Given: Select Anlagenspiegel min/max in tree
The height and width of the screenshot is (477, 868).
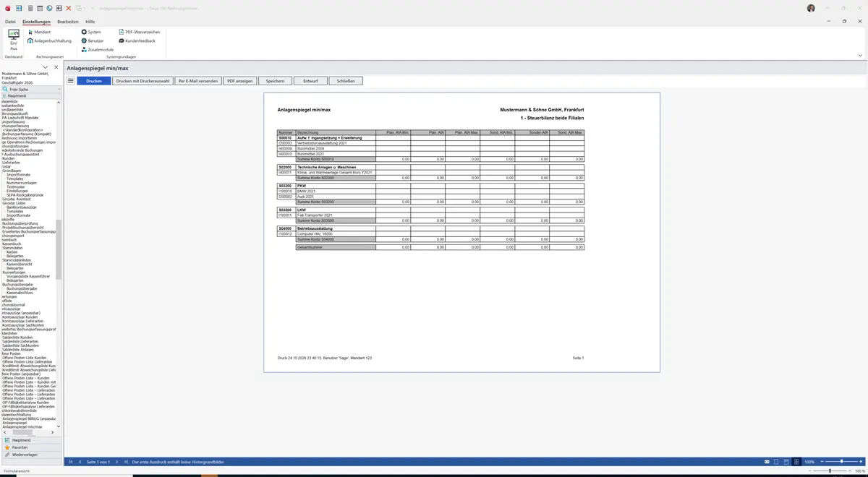Looking at the screenshot, I should tap(22, 427).
